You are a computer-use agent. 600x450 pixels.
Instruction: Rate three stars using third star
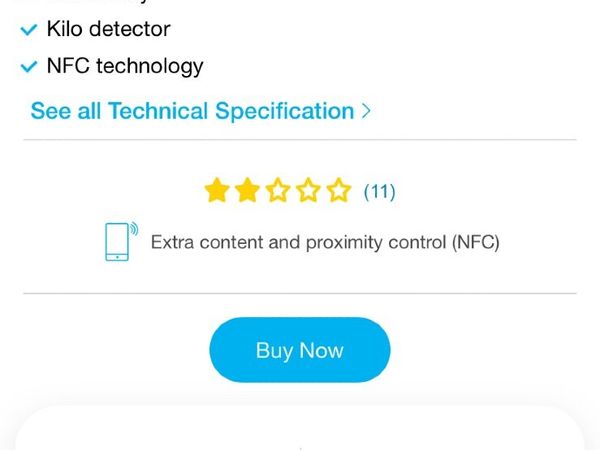(x=278, y=190)
